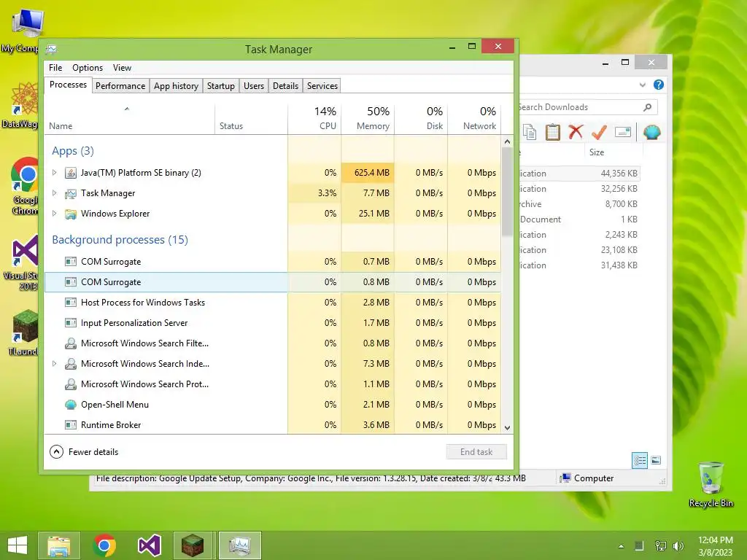Screen dimensions: 747x560
Task: Open the View menu in Task Manager
Action: pyautogui.click(x=122, y=68)
